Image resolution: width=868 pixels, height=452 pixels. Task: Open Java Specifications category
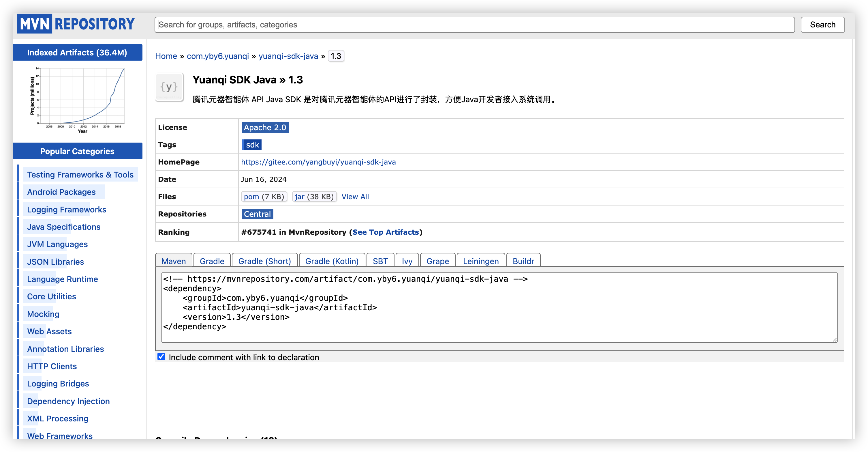coord(64,227)
